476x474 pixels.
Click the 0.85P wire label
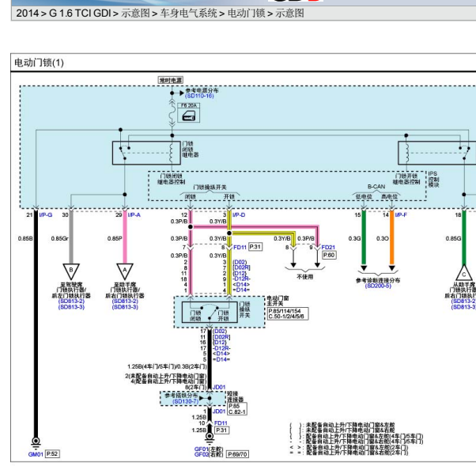pos(115,238)
